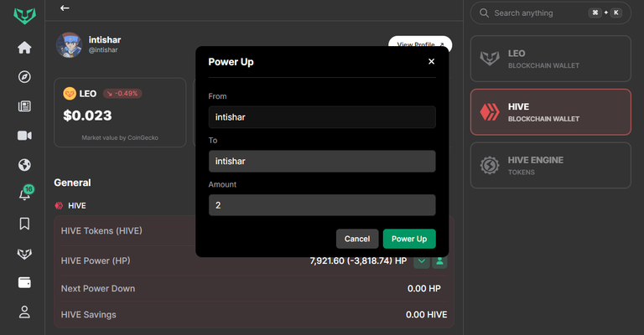Click the General section heading
Screen dimensions: 644x335
pos(72,183)
